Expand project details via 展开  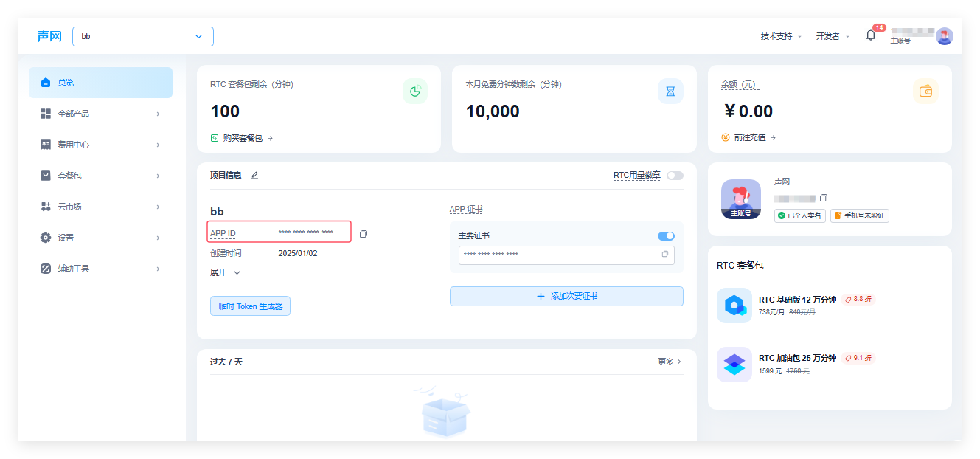point(226,272)
